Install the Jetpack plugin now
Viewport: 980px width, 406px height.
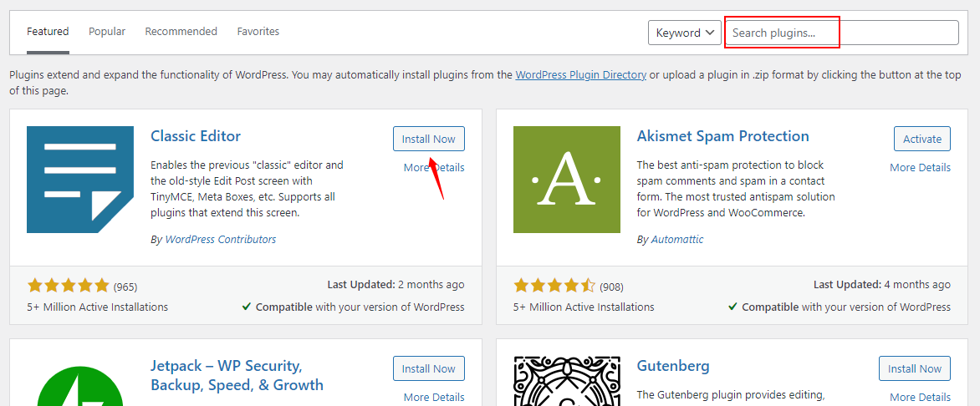click(x=429, y=368)
